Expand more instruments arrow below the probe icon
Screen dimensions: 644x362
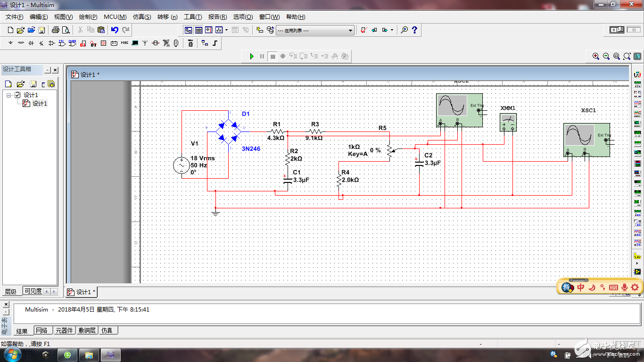click(x=638, y=264)
